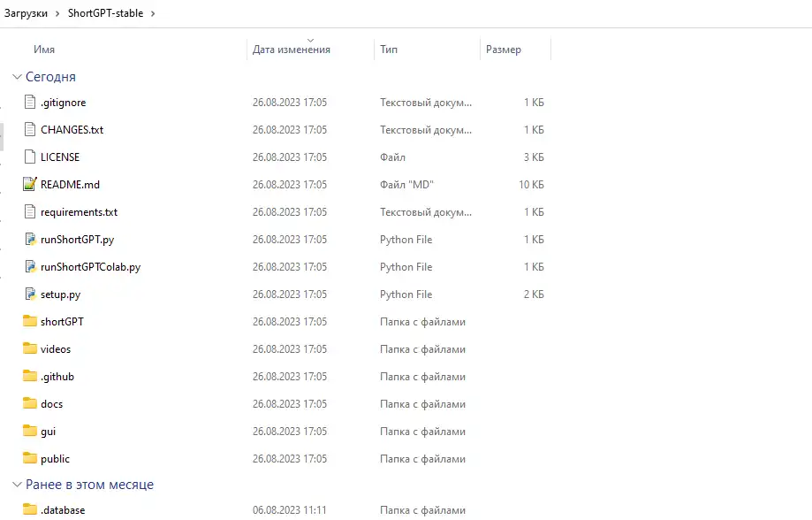
Task: Click Python File type of runShortGPT.py
Action: click(406, 240)
